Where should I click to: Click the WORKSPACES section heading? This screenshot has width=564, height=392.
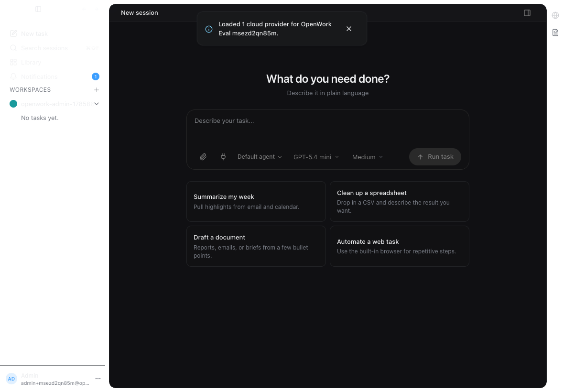point(30,90)
